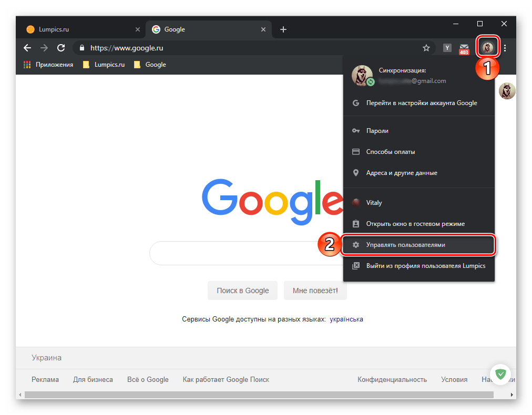Open Перейти в настройки аккаунта Google

pyautogui.click(x=419, y=103)
